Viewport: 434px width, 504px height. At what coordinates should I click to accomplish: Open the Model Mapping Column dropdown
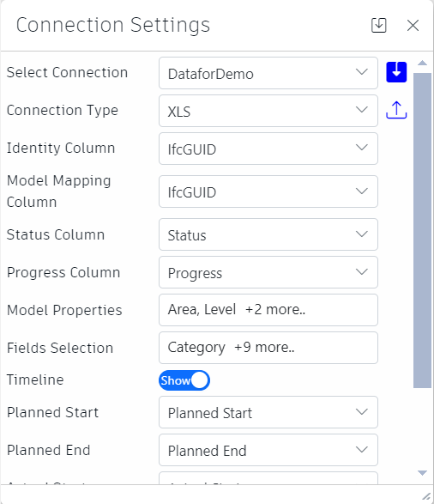[268, 191]
